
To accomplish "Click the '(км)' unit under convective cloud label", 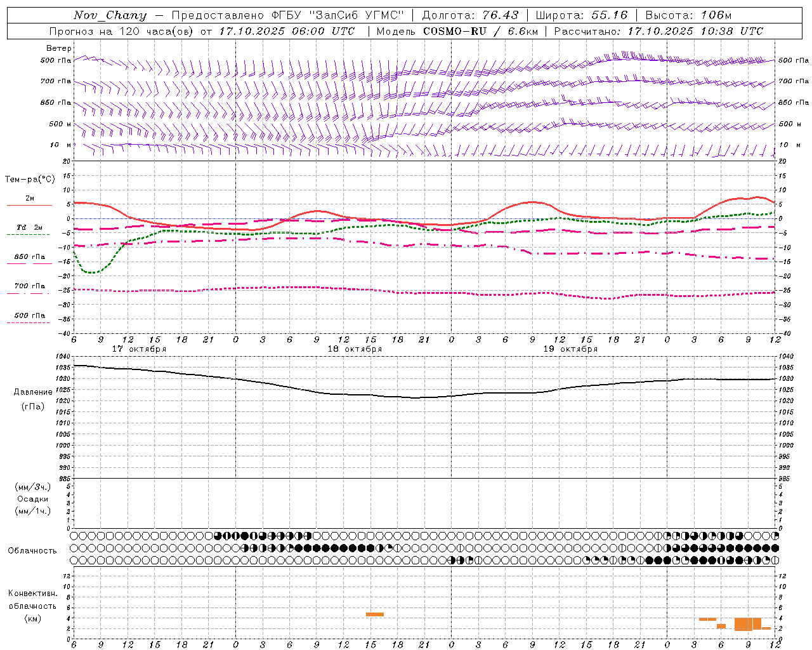I will tap(33, 618).
